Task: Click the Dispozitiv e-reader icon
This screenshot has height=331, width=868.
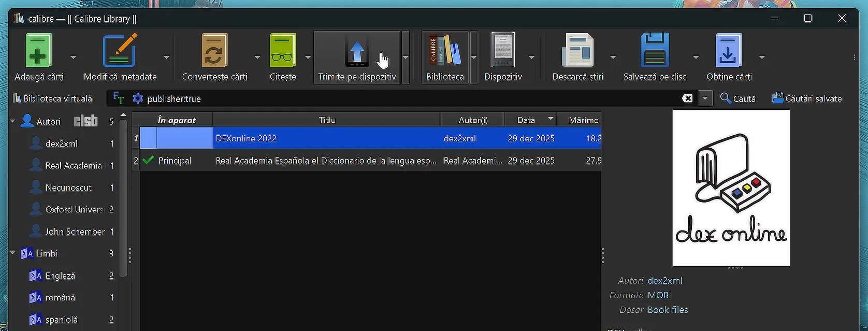Action: coord(503,51)
